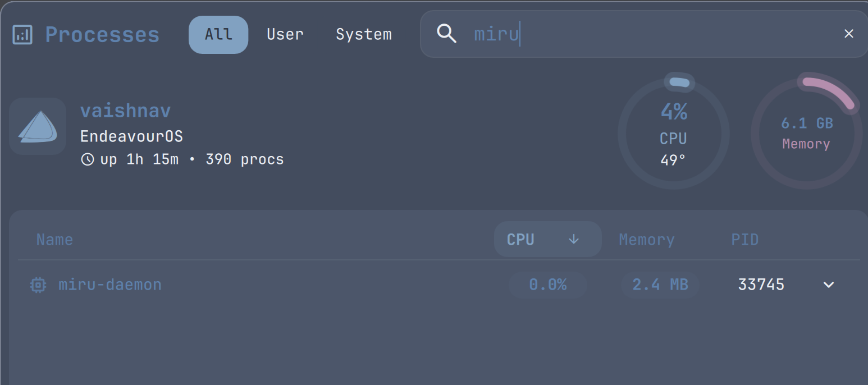The image size is (868, 385).
Task: Sort by the PID column header
Action: pos(744,240)
